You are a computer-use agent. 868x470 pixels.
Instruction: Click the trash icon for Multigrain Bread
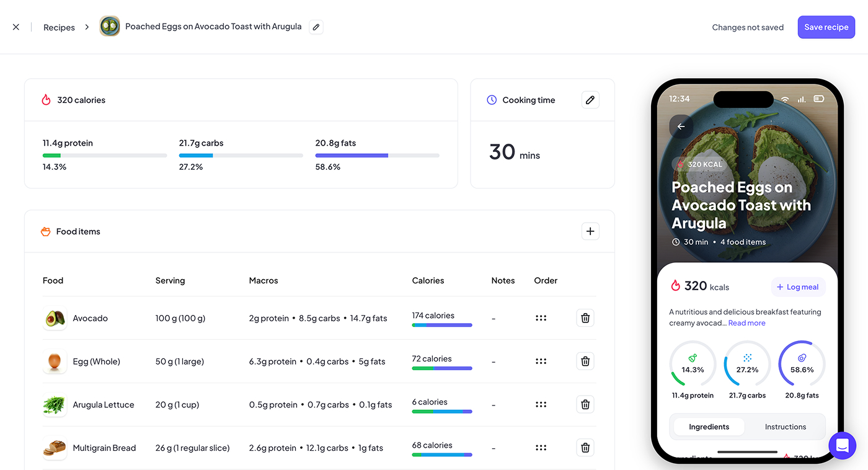tap(585, 447)
